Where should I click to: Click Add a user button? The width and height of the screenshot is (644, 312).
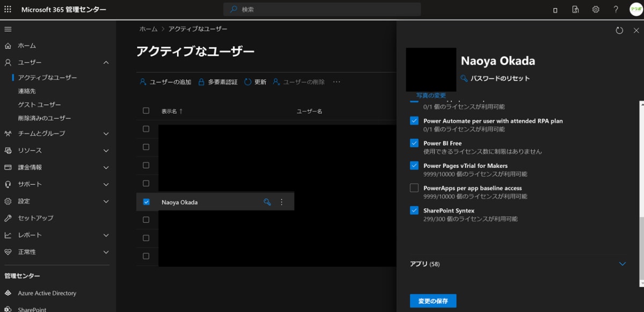pyautogui.click(x=165, y=82)
